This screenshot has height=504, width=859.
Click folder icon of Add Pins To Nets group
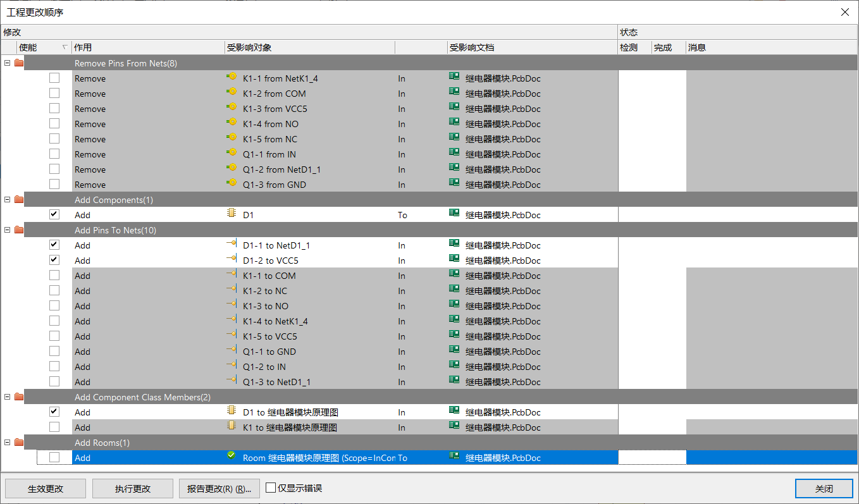[x=18, y=230]
